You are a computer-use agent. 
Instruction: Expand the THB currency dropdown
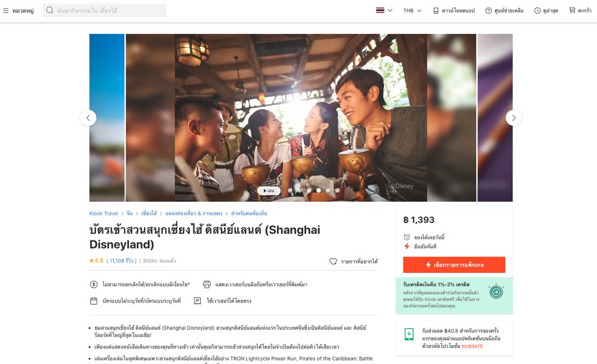click(x=413, y=11)
